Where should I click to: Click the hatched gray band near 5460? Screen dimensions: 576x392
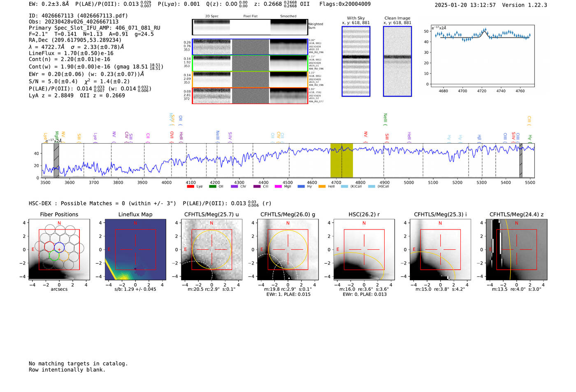tap(520, 161)
